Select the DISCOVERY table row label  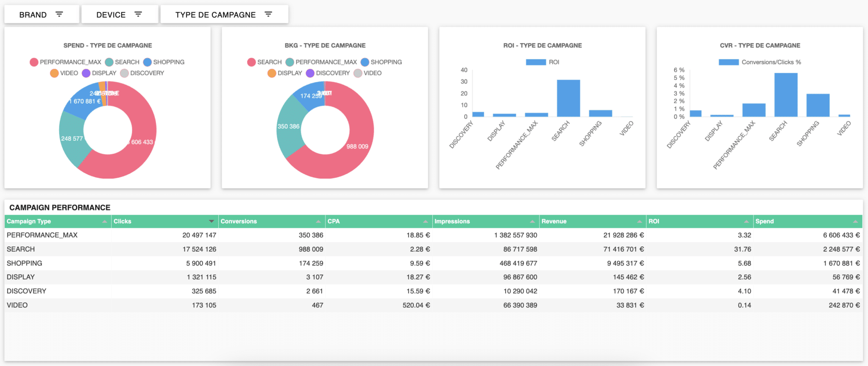(26, 291)
